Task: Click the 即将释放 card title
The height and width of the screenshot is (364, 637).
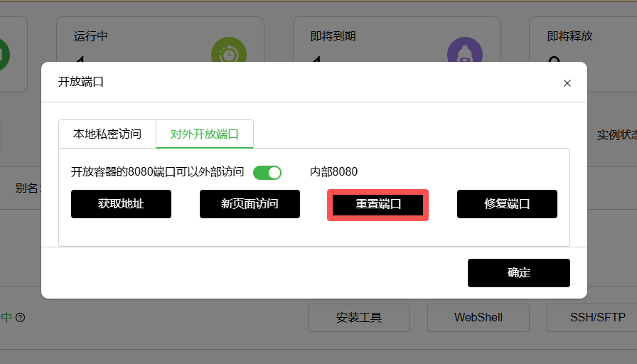Action: 569,36
